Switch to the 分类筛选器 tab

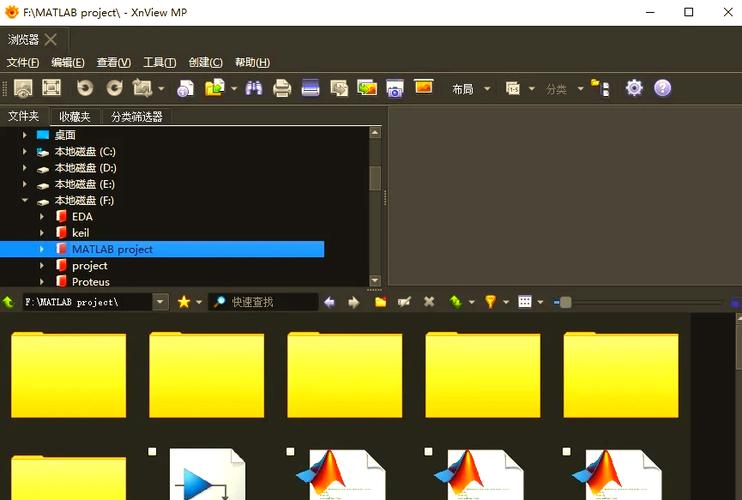[137, 116]
